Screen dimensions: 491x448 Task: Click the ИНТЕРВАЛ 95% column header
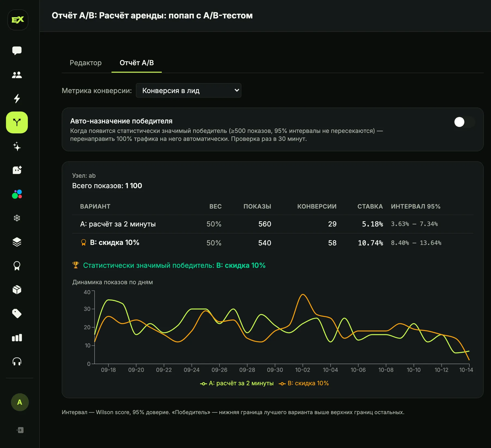point(416,207)
